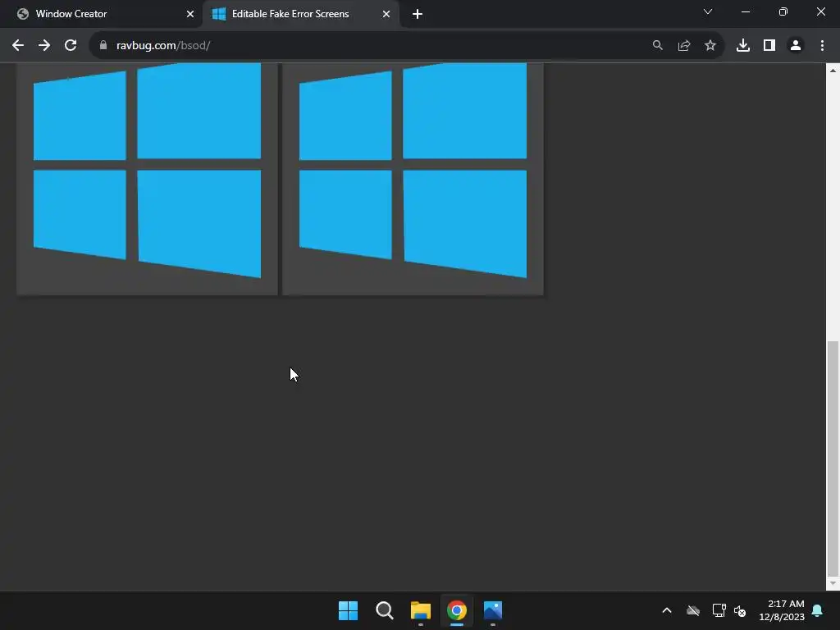840x630 pixels.
Task: Open File Explorer from taskbar
Action: [x=421, y=610]
